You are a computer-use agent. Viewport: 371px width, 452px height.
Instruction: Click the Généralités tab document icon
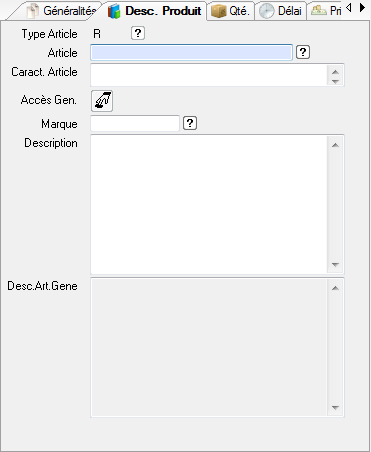click(x=33, y=11)
